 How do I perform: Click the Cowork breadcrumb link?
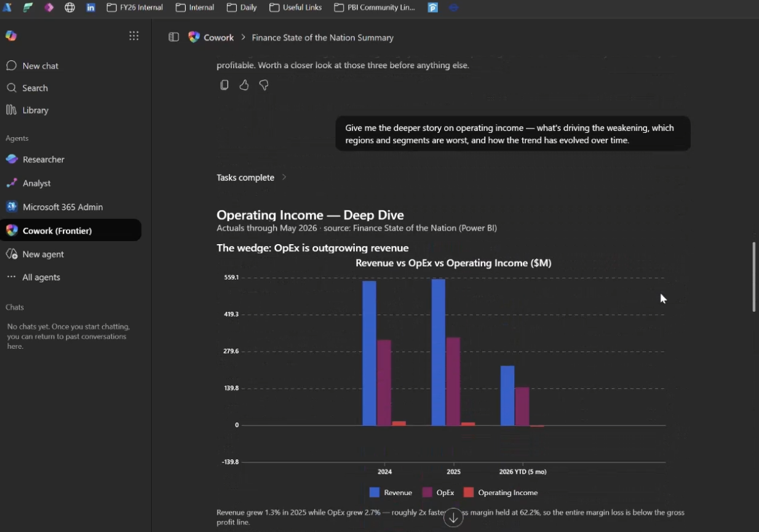(218, 38)
